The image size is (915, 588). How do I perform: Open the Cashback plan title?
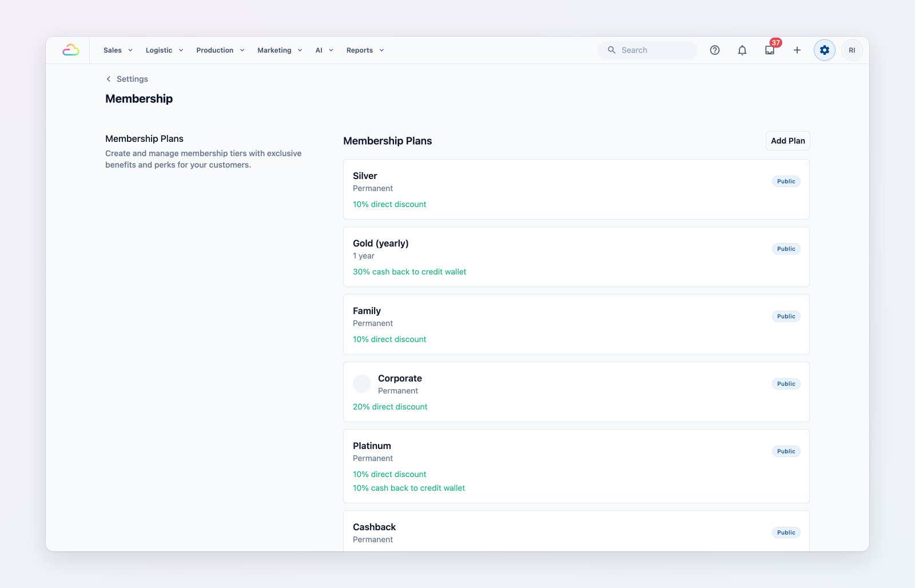coord(374,527)
